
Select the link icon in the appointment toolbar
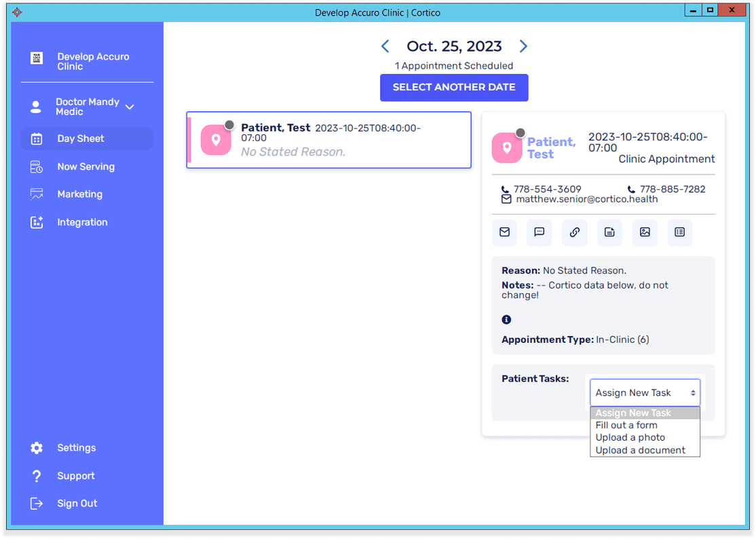click(575, 232)
